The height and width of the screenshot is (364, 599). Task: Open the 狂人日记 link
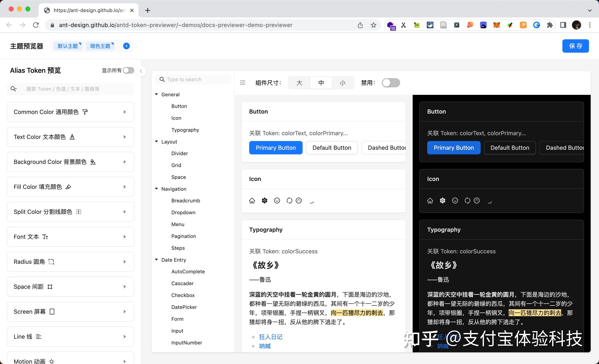pyautogui.click(x=271, y=337)
